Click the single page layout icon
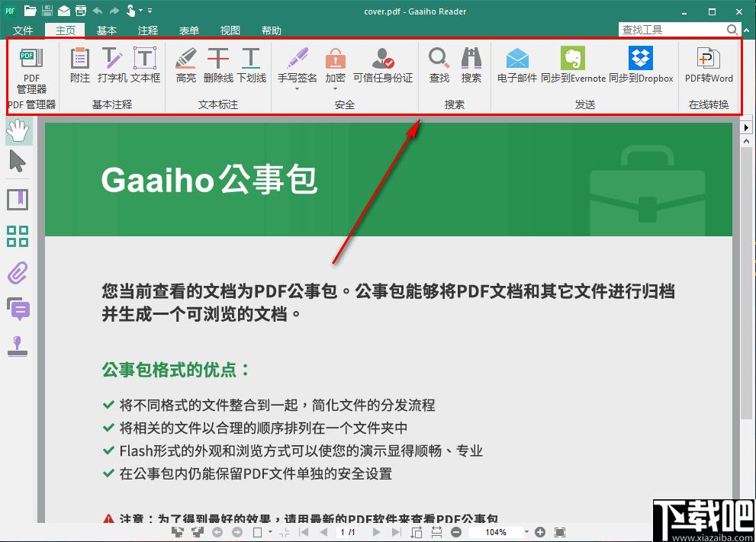 (x=257, y=532)
